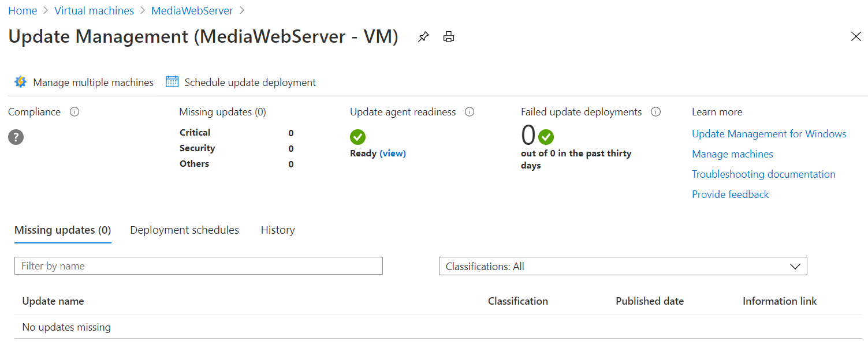Click the Manage multiple machines gear icon
Screen dimensions: 868x352
pos(21,82)
